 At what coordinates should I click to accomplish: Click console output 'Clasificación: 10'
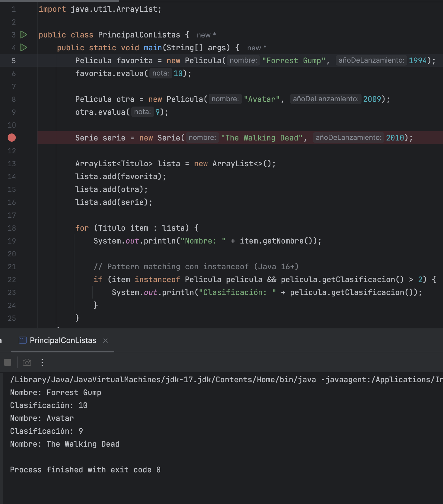(49, 405)
